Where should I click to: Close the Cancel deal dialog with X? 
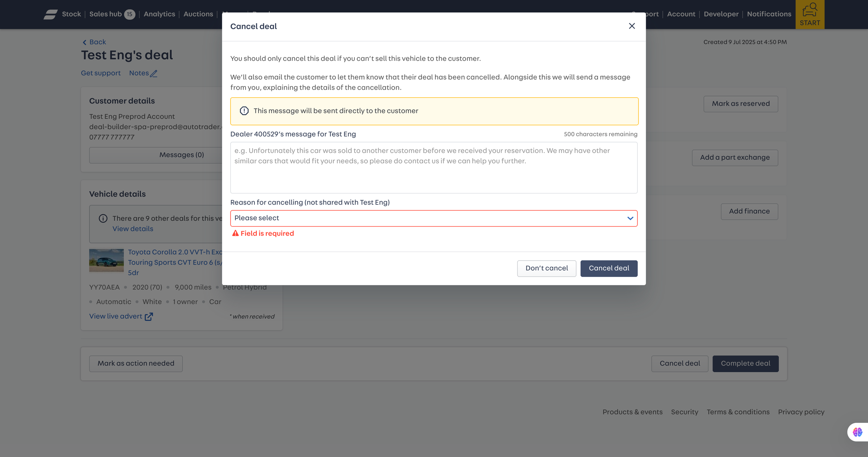click(632, 26)
